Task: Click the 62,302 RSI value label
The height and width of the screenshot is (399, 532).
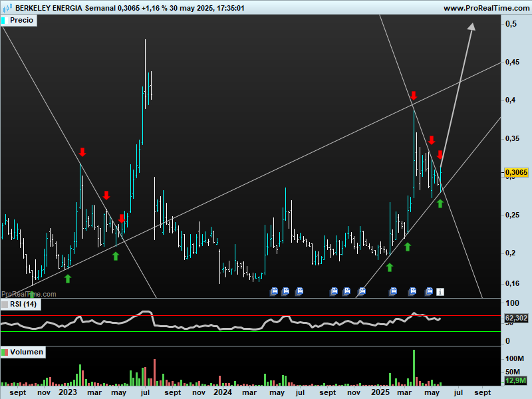Action: tap(516, 319)
